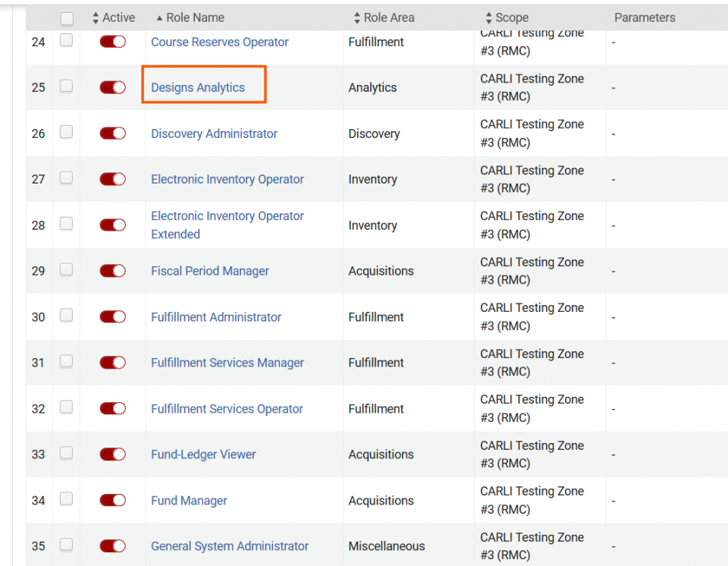Image resolution: width=728 pixels, height=566 pixels.
Task: Open the Course Reserves Operator role
Action: coord(220,42)
